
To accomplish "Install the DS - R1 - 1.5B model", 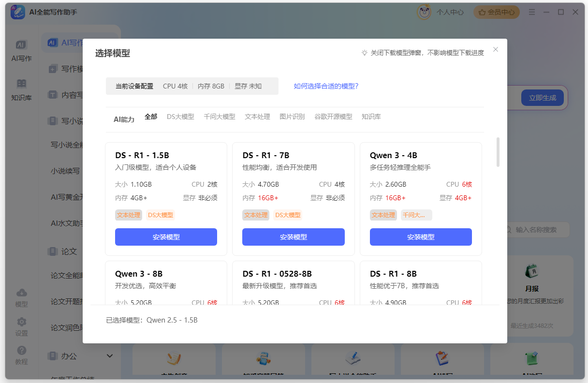I will tap(166, 237).
